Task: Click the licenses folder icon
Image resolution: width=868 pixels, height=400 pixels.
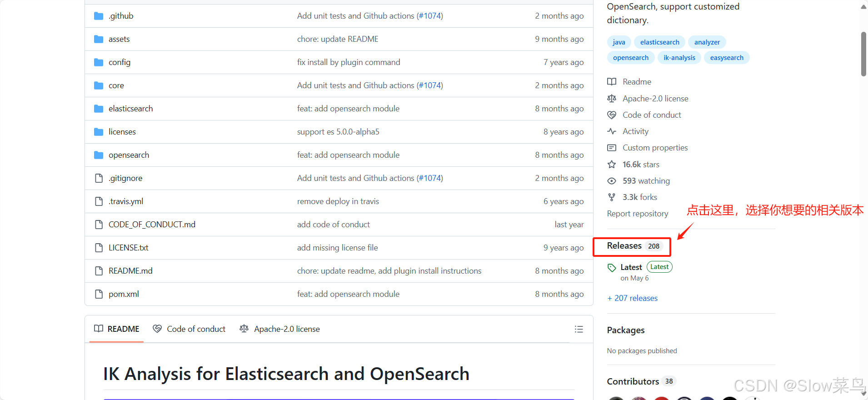Action: 99,132
